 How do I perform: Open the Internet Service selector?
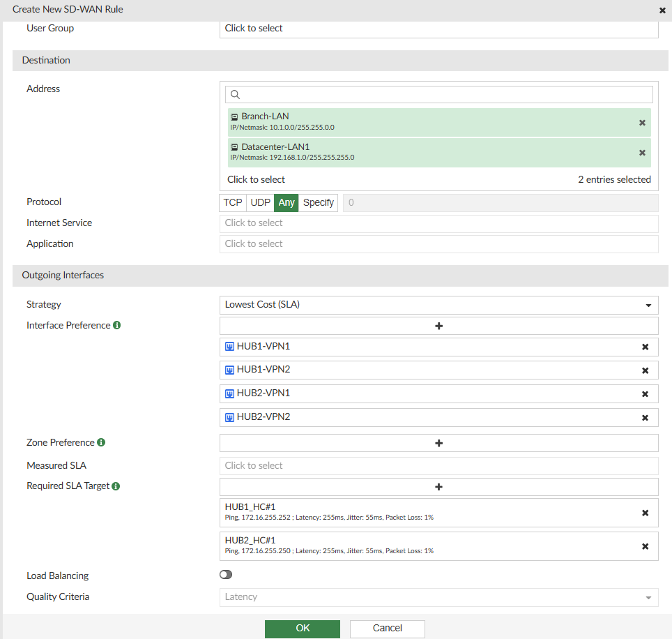point(439,223)
